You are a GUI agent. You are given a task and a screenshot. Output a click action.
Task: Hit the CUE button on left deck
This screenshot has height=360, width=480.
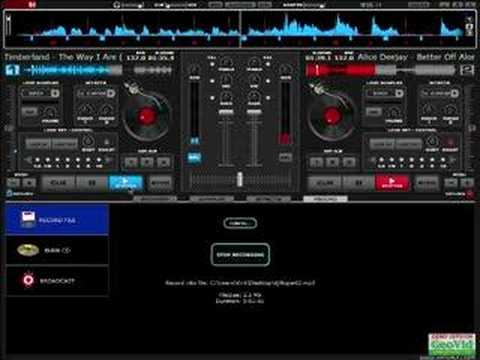pos(58,183)
